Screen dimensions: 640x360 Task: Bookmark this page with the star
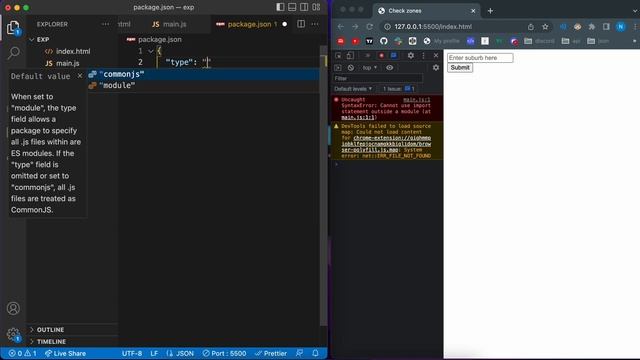click(x=545, y=27)
